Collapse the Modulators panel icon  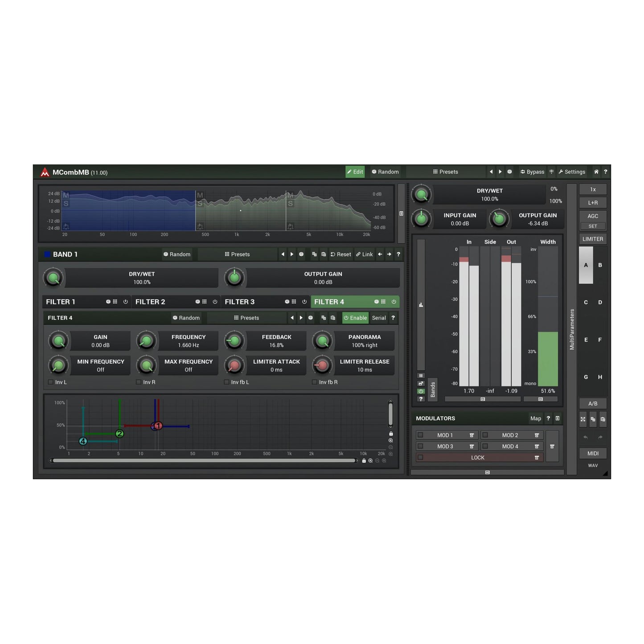pyautogui.click(x=558, y=418)
